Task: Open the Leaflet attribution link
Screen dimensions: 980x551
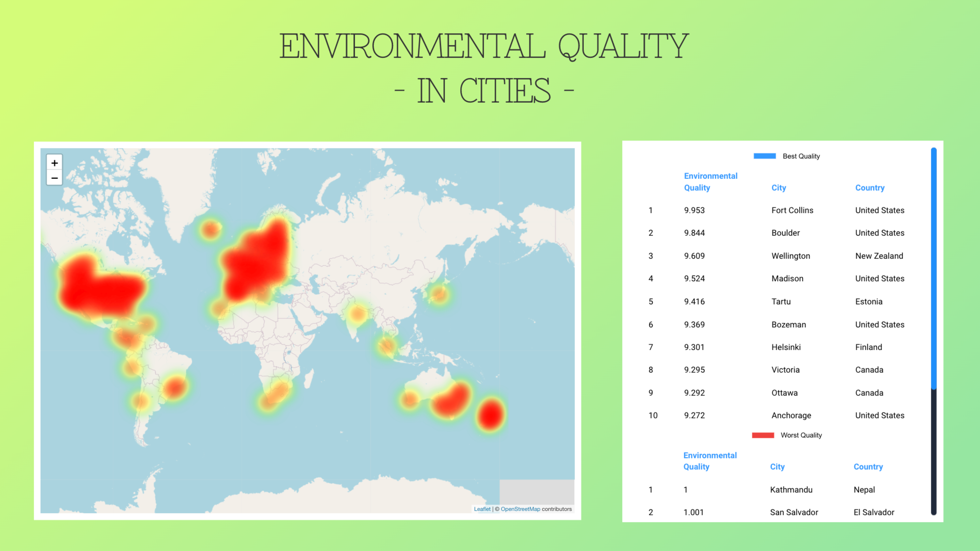Action: coord(482,509)
